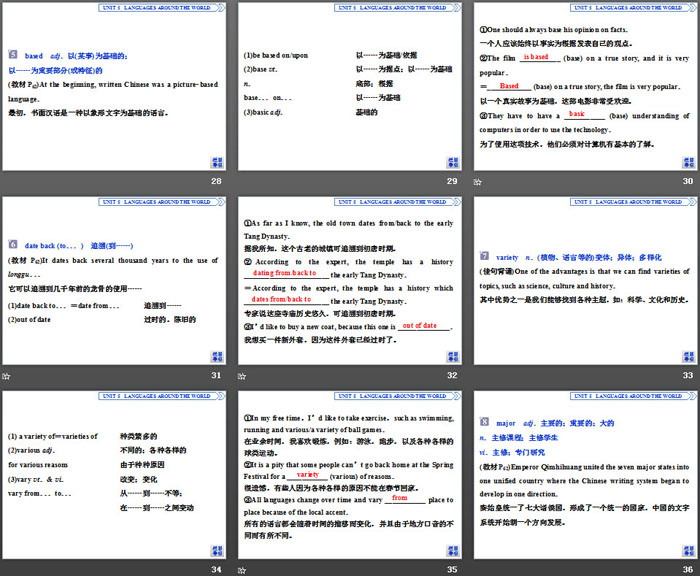Click the 'Languages Around the World' banner on slide 33
The height and width of the screenshot is (576, 700).
pyautogui.click(x=633, y=202)
